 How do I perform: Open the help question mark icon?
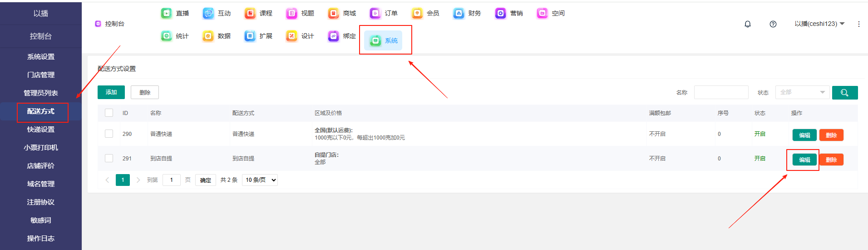[773, 24]
